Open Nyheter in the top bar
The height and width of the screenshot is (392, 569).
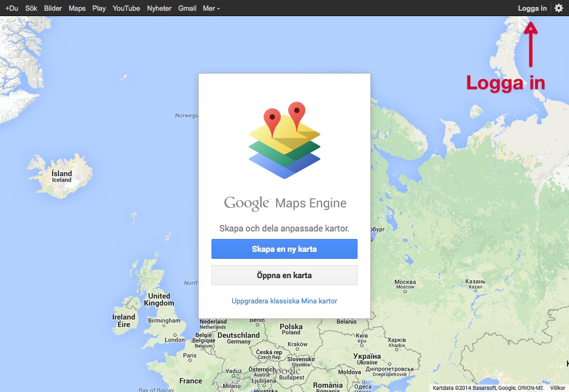159,8
